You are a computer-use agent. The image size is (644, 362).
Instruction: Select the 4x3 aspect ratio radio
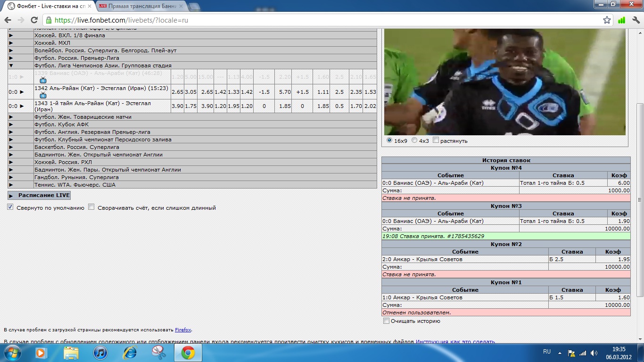coord(414,140)
